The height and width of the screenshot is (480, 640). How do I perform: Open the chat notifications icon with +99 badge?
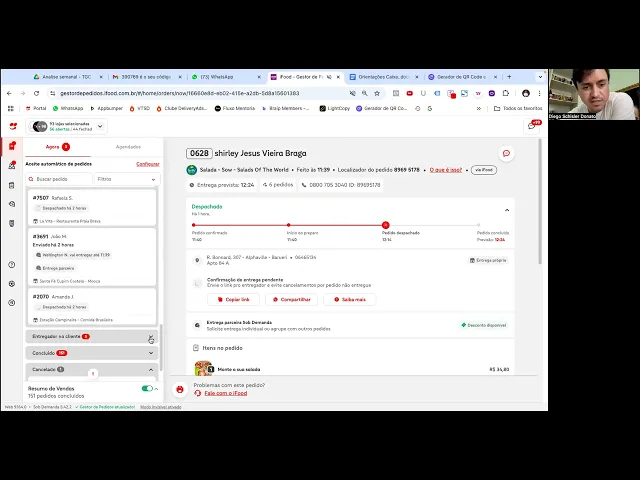532,126
